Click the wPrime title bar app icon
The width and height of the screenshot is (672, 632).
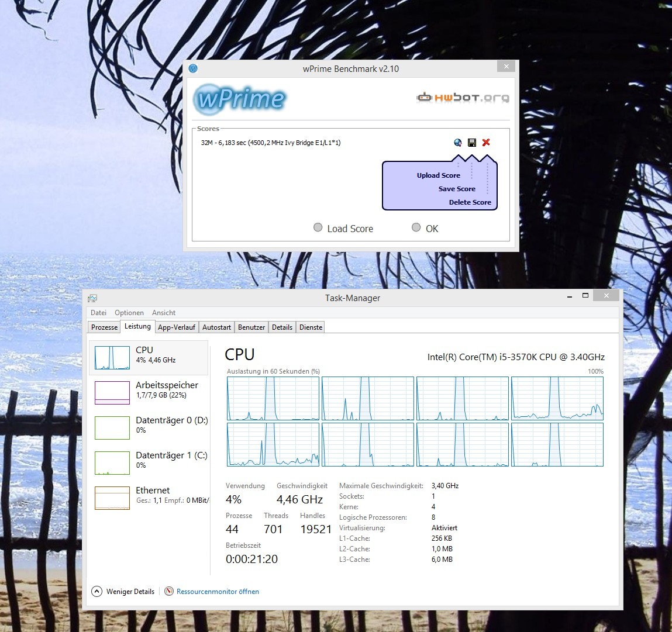(x=193, y=68)
